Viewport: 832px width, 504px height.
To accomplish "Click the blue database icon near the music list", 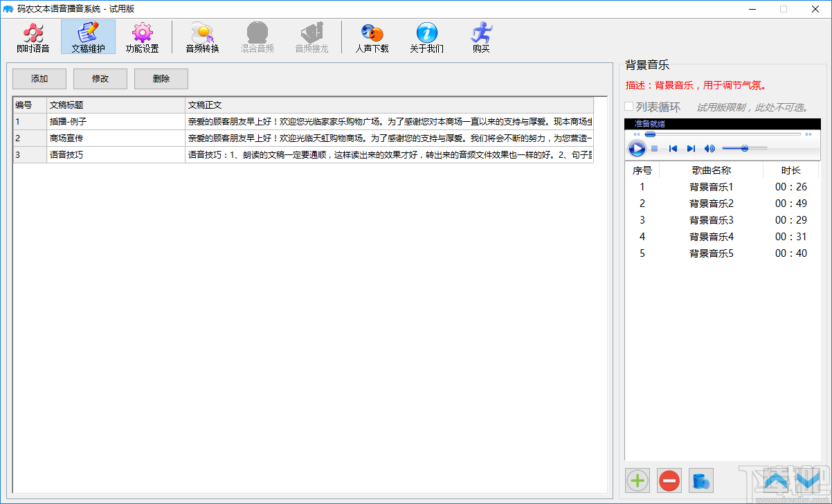I will [x=700, y=480].
